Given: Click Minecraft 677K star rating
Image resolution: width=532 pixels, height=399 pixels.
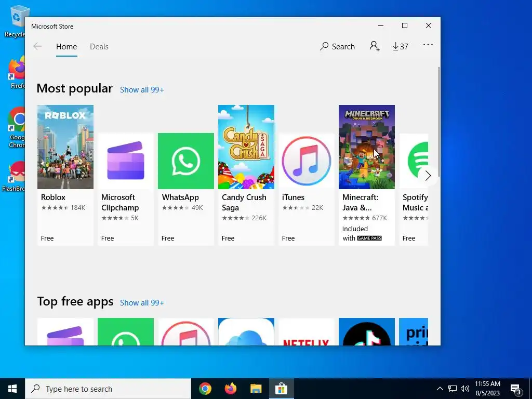Looking at the screenshot, I should (364, 218).
